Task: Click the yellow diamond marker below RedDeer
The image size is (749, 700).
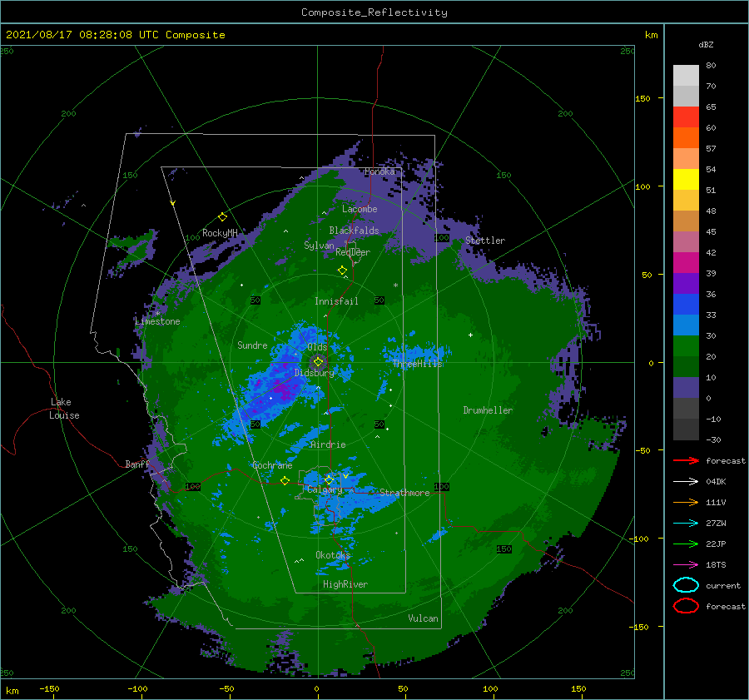Action: 342,271
